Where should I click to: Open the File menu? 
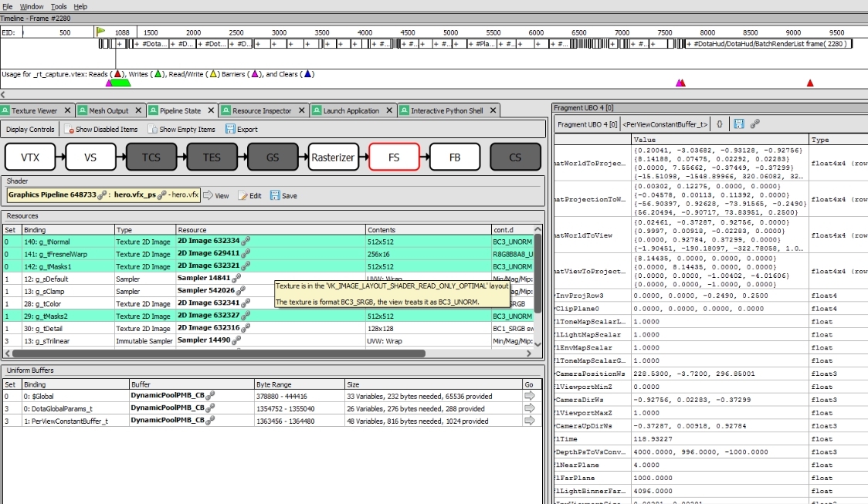tap(7, 7)
